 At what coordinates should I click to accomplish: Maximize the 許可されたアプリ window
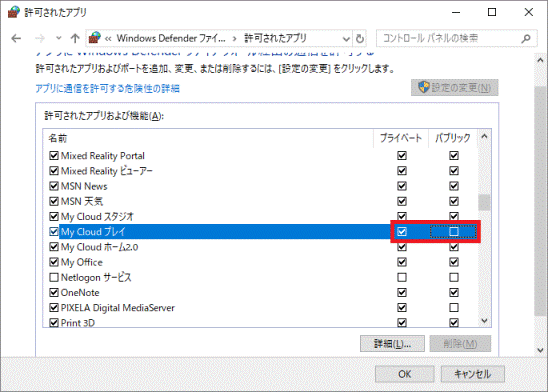click(x=492, y=12)
